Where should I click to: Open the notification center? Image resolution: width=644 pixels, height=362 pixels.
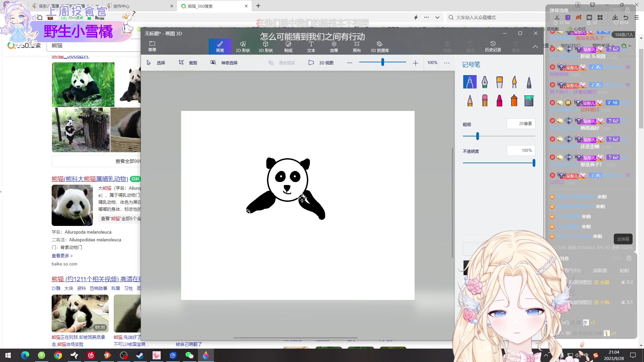[x=633, y=355]
